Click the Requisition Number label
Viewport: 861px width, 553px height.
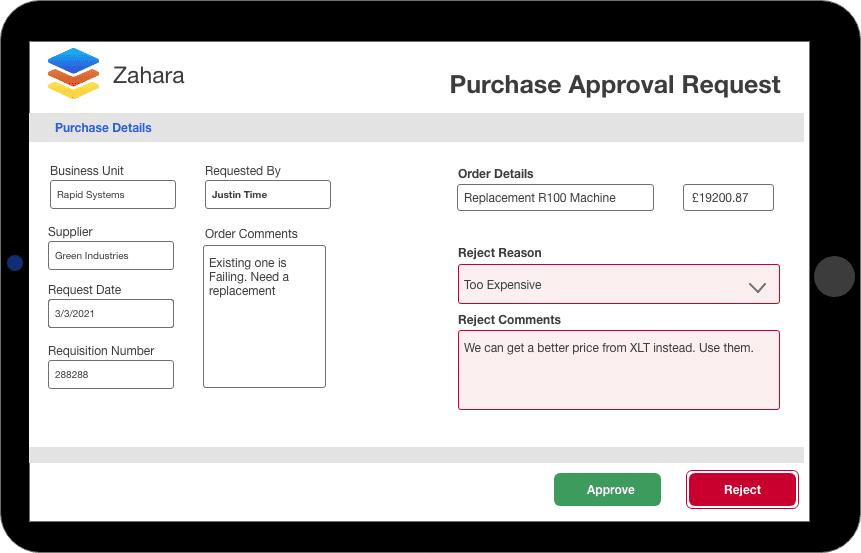point(101,350)
